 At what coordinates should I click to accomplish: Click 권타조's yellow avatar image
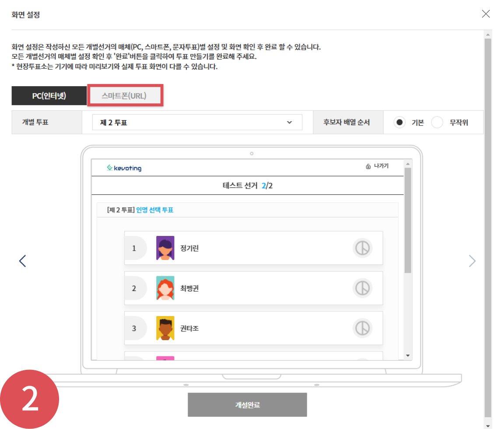pyautogui.click(x=165, y=328)
